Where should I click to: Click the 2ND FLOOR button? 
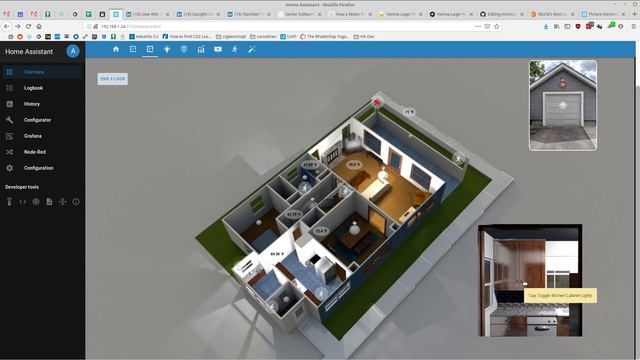tap(113, 79)
